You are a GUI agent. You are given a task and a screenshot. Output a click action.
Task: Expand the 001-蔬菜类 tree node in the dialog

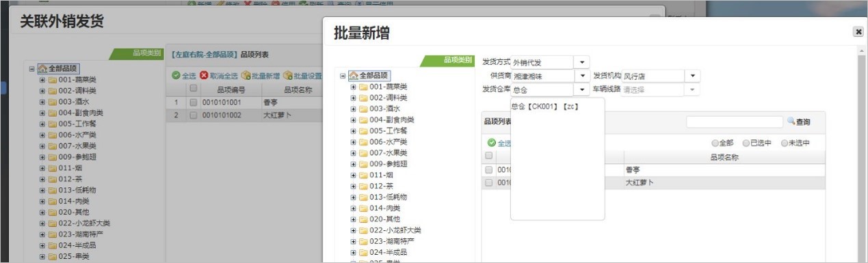(x=354, y=87)
